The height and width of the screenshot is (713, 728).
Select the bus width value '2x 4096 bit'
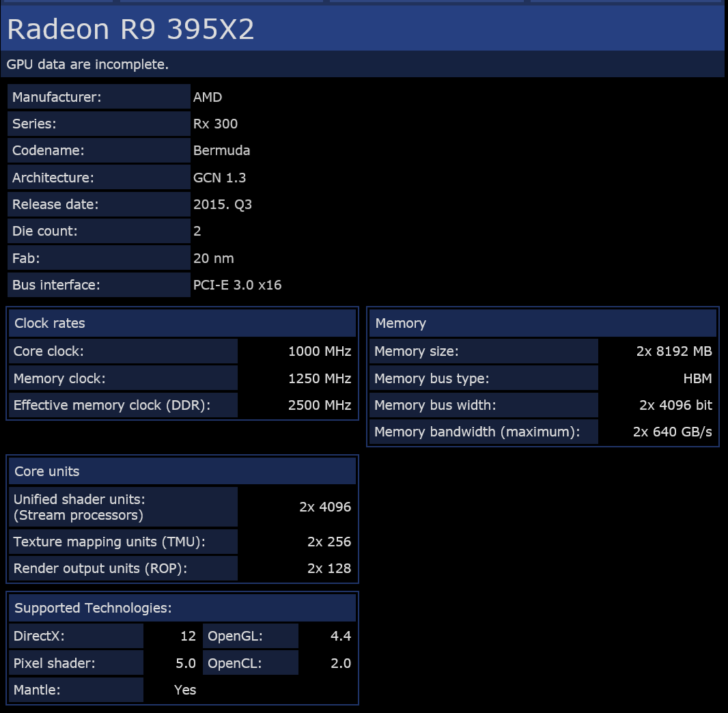click(675, 405)
